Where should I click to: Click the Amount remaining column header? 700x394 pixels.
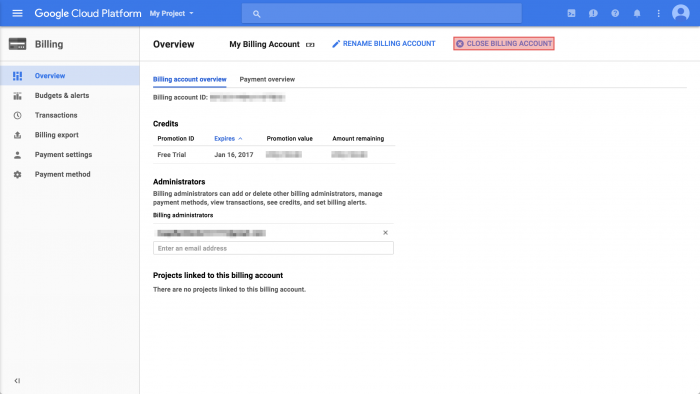click(x=358, y=139)
